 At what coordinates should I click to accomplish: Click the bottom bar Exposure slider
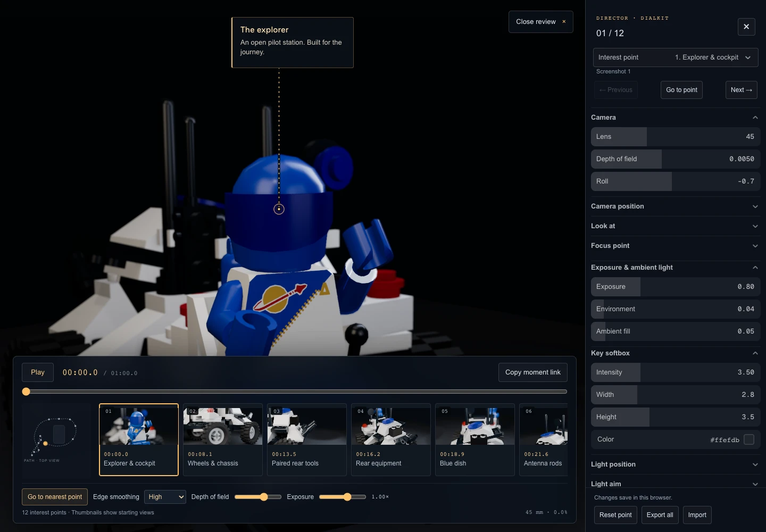[x=343, y=497]
